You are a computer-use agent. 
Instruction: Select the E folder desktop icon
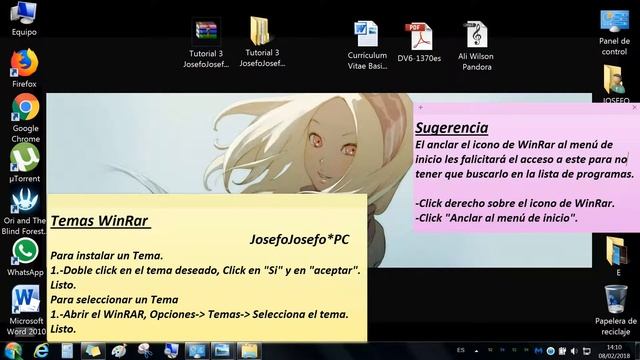tap(618, 256)
